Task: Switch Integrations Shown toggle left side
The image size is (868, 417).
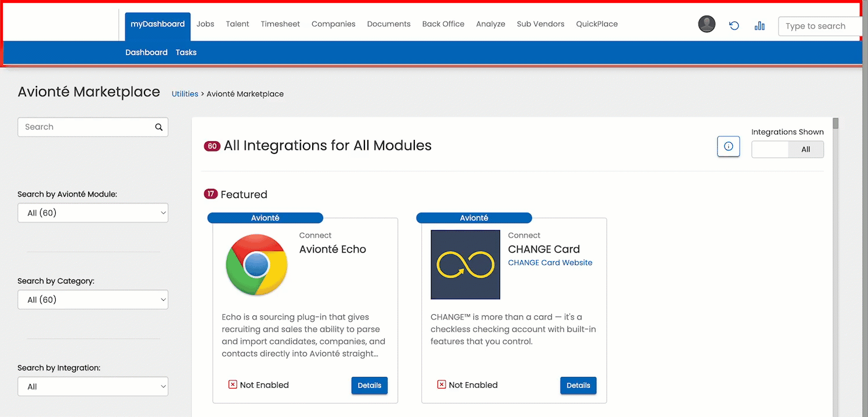Action: tap(770, 149)
